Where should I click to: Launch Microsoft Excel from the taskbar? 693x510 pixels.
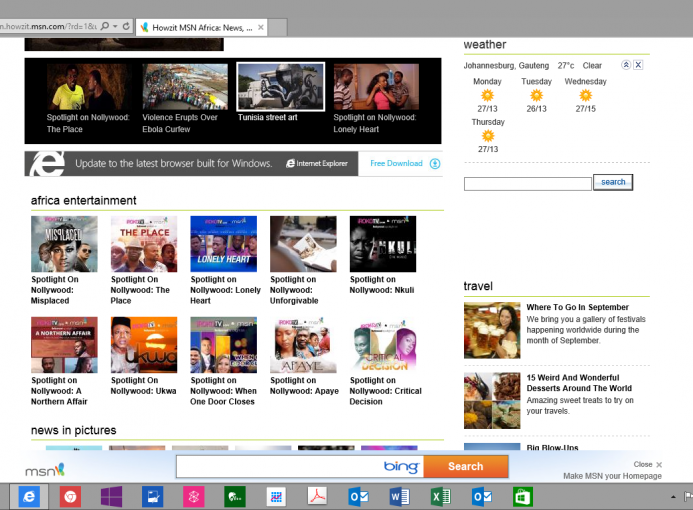tap(440, 496)
